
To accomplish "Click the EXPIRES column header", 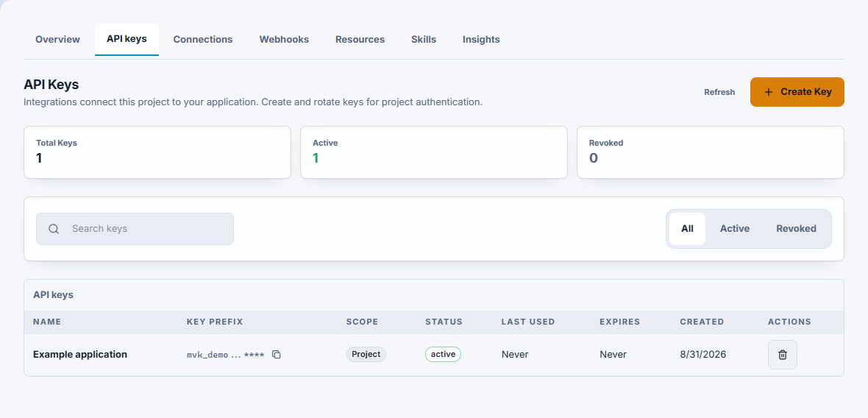I will (x=620, y=322).
